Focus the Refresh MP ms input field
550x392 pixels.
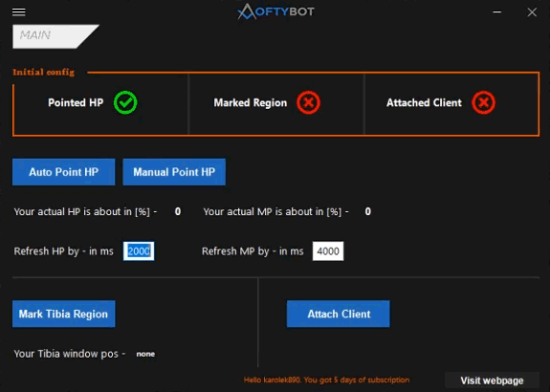click(x=328, y=251)
